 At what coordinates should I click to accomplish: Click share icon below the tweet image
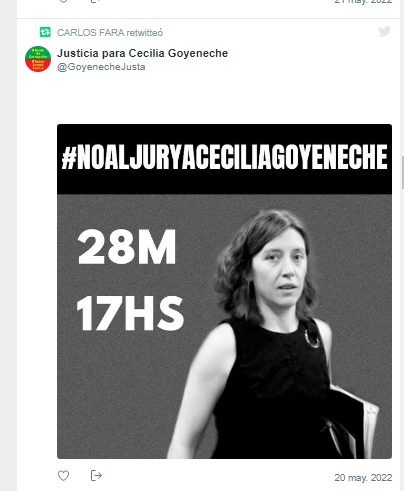tap(96, 475)
